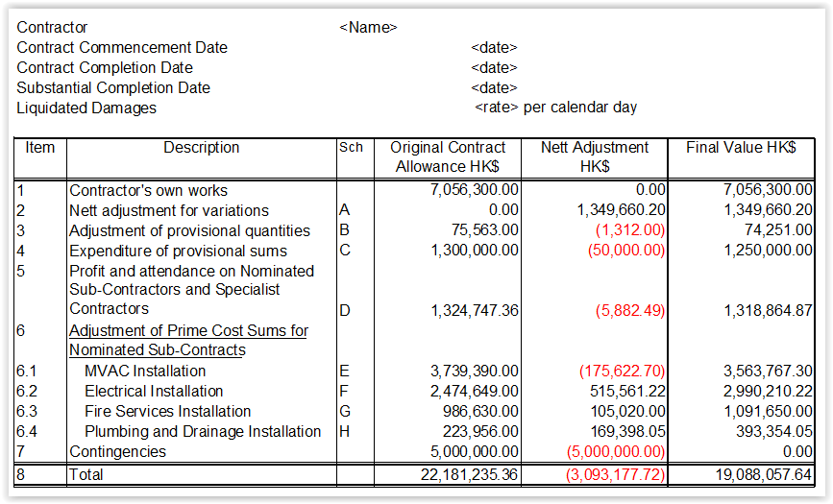Click the Contractor's own works description

pyautogui.click(x=148, y=190)
